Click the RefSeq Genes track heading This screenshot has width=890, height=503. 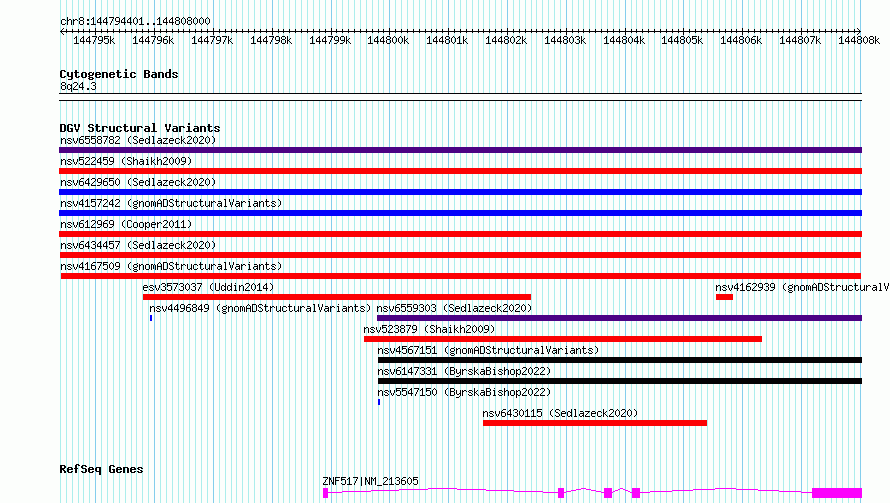[x=101, y=470]
